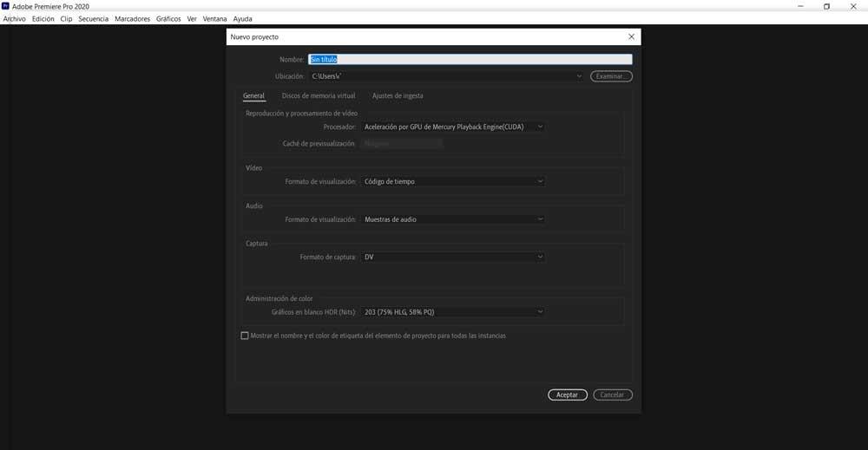
Task: Close the Nuevo proyecto dialog with the X
Action: click(631, 36)
